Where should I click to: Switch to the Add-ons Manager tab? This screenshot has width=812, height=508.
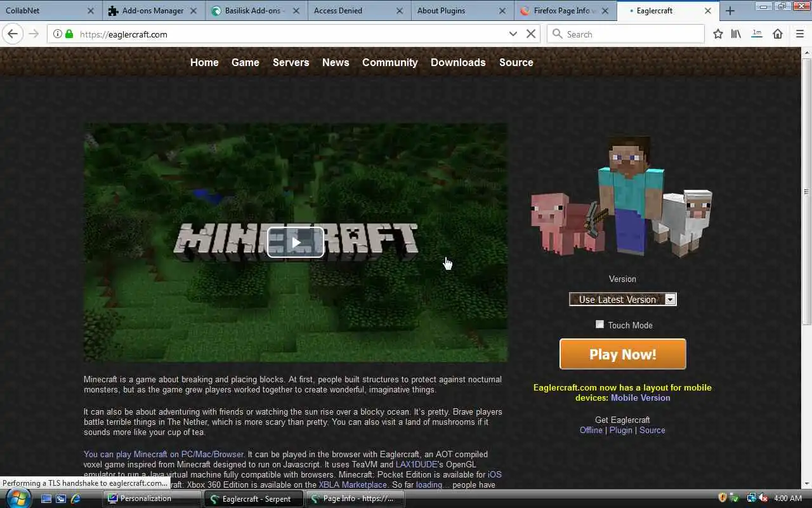pyautogui.click(x=153, y=11)
